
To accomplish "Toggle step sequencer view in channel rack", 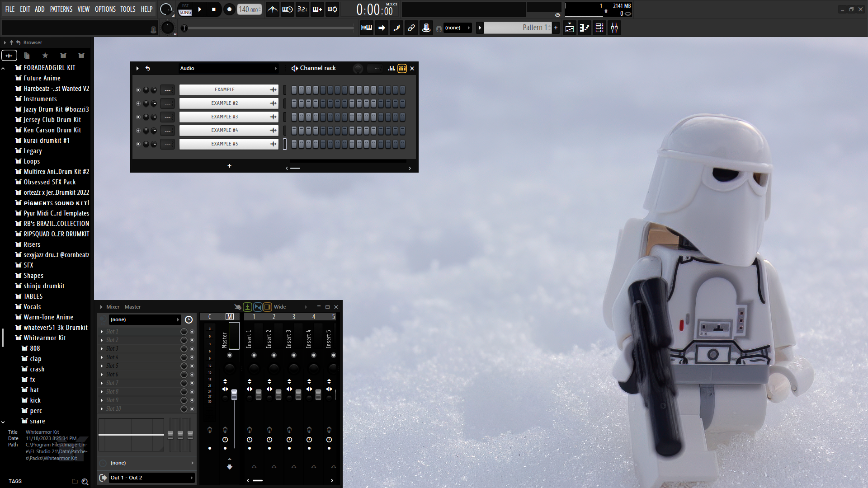I will click(x=402, y=68).
